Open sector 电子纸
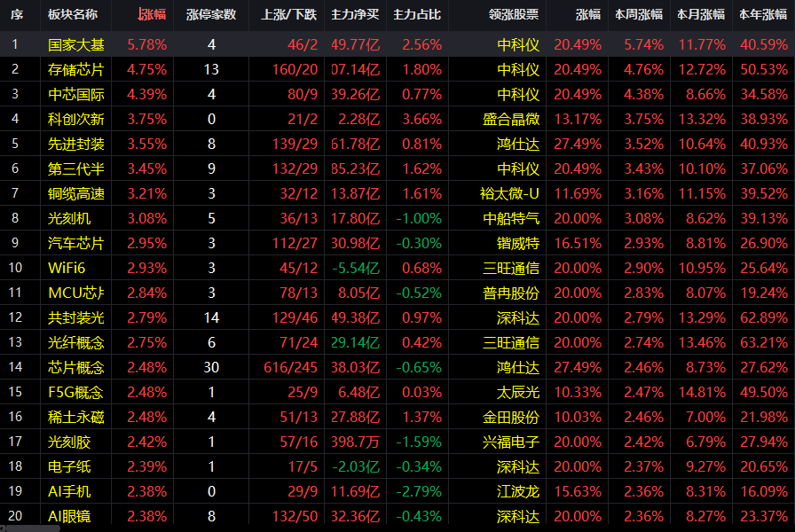This screenshot has width=795, height=532. [69, 466]
